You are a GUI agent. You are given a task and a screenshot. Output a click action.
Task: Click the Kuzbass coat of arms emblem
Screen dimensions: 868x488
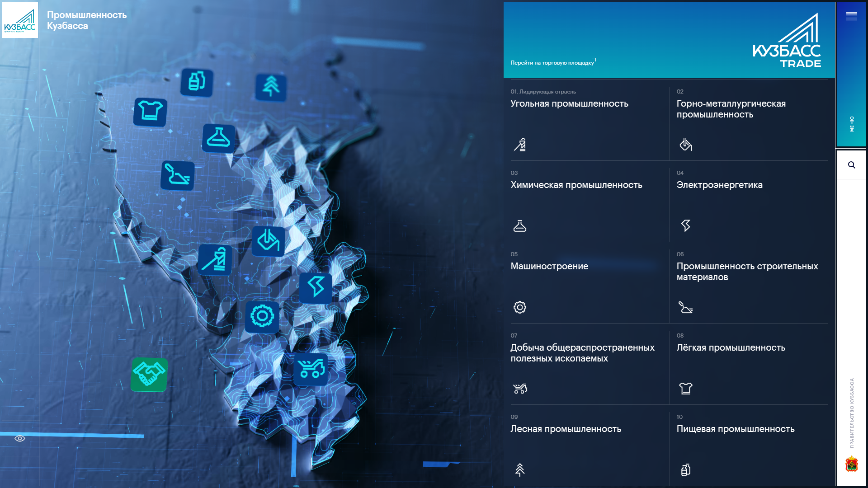point(851,464)
